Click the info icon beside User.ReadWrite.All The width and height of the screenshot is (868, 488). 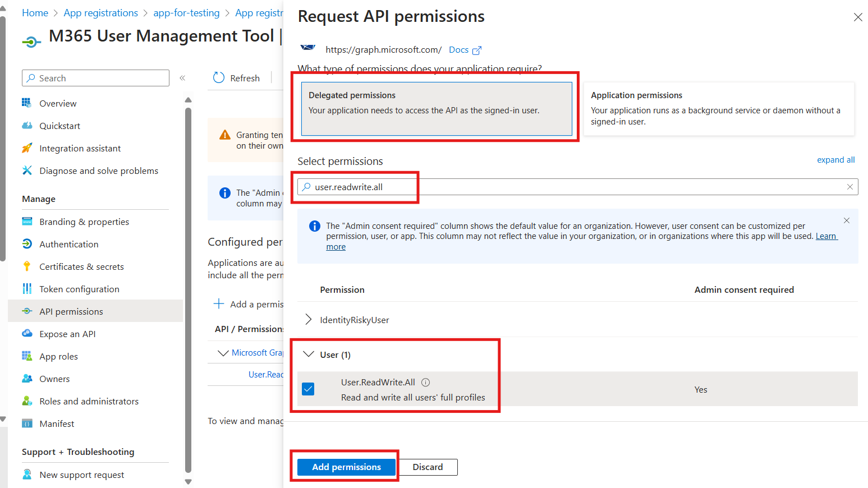(425, 382)
